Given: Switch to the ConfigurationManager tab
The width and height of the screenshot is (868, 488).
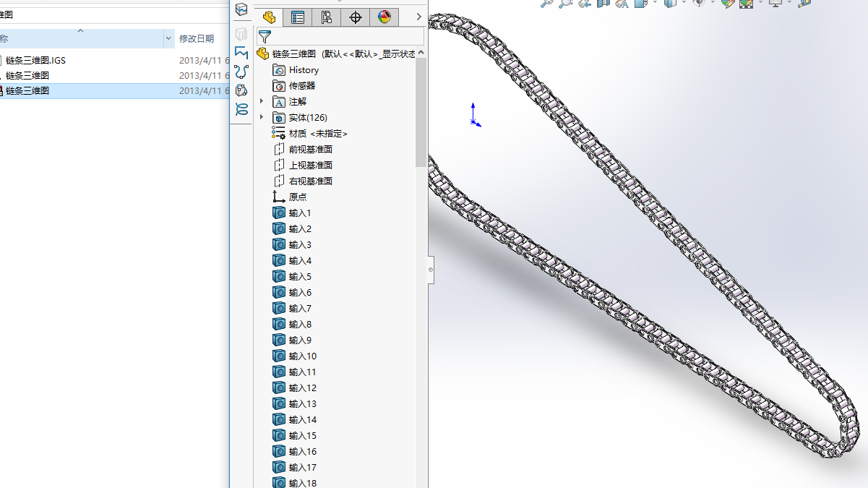Looking at the screenshot, I should pyautogui.click(x=327, y=17).
